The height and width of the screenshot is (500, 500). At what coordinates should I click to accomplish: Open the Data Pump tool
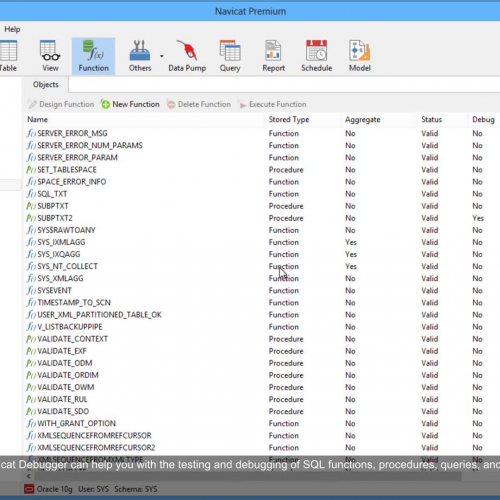coord(187,56)
